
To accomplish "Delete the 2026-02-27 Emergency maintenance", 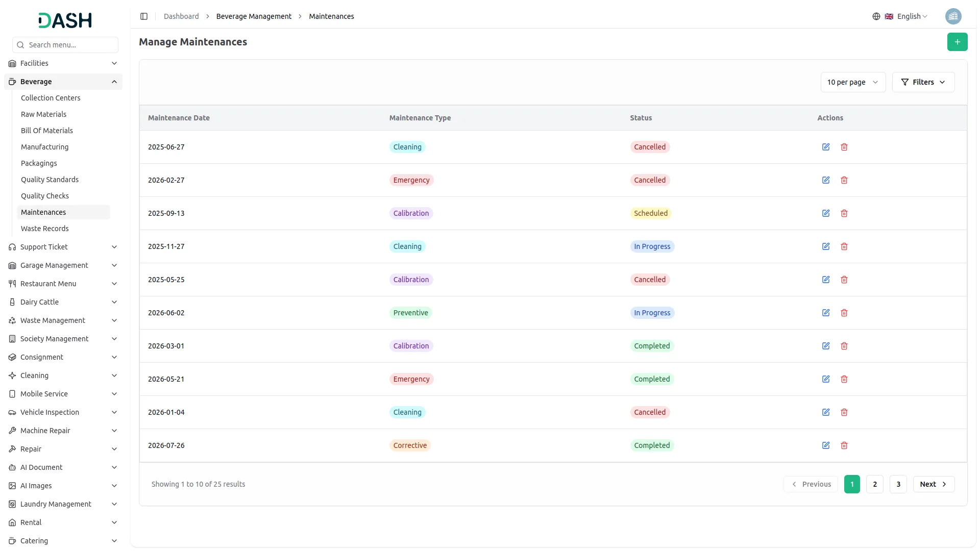I will pyautogui.click(x=844, y=180).
